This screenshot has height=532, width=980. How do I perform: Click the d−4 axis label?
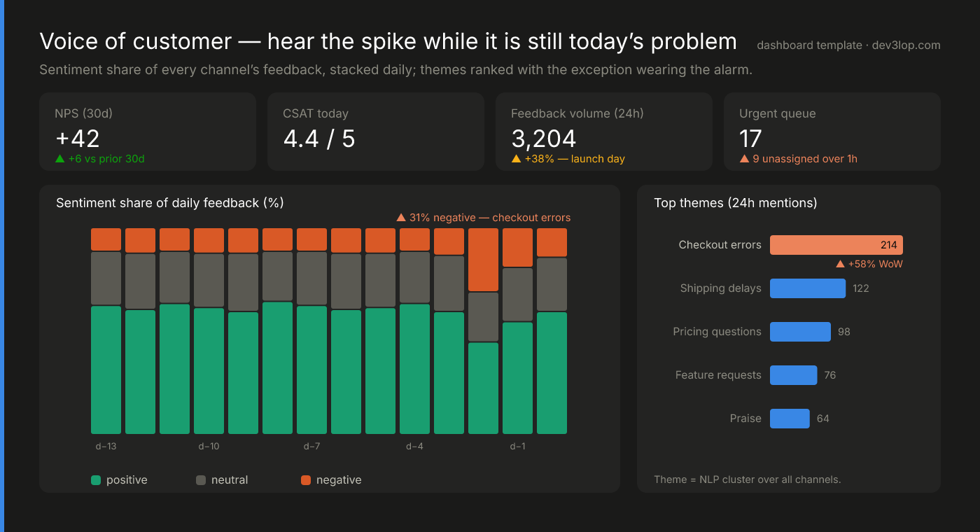(x=414, y=447)
